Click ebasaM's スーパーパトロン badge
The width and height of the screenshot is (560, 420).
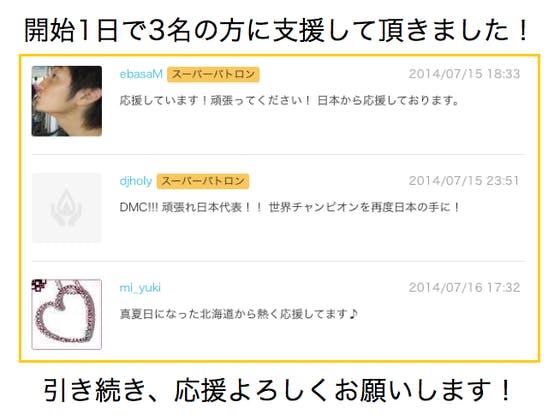click(213, 74)
